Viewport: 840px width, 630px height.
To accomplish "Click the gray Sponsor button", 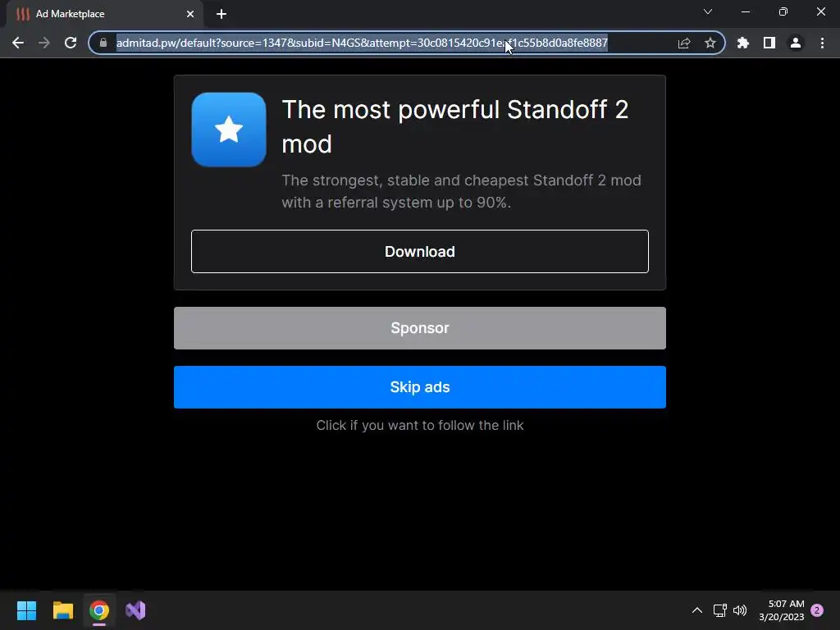I will click(420, 328).
